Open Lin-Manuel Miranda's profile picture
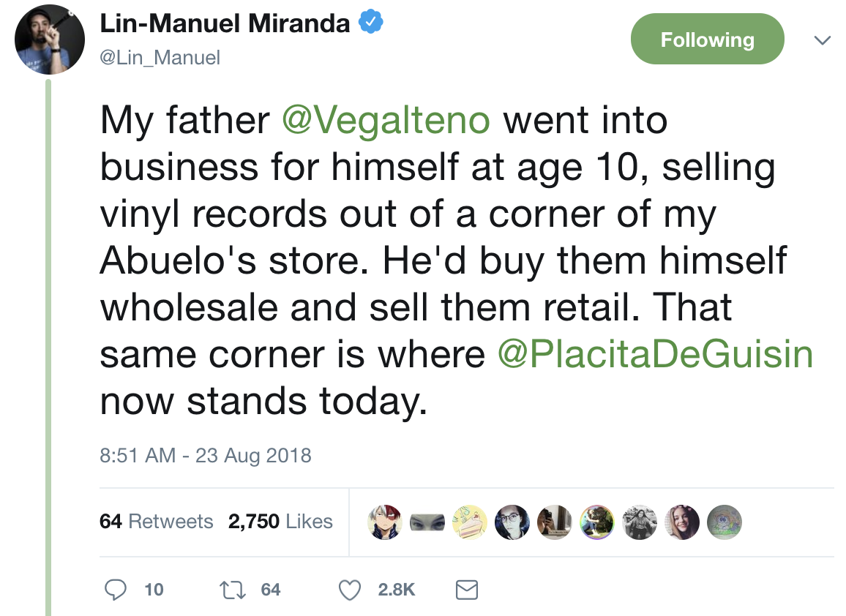 [50, 40]
